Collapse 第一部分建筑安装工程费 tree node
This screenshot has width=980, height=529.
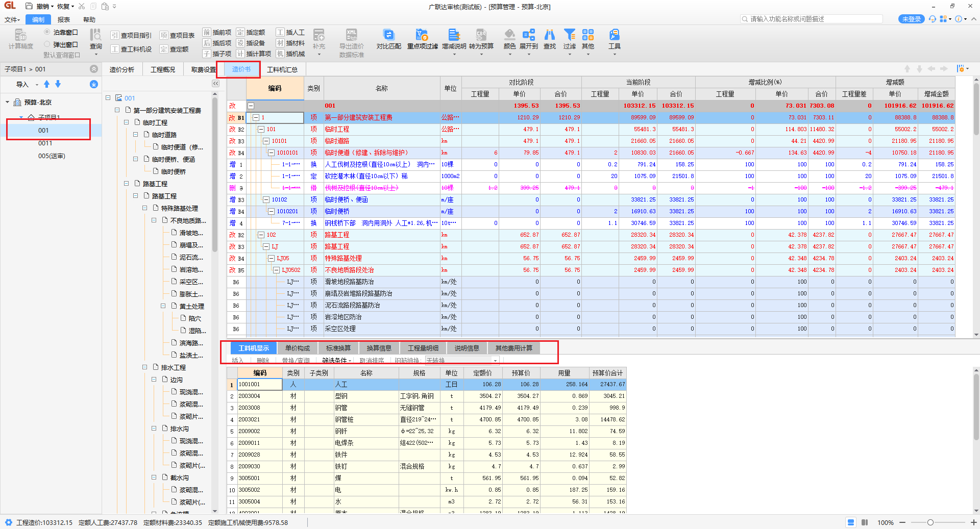(x=117, y=110)
